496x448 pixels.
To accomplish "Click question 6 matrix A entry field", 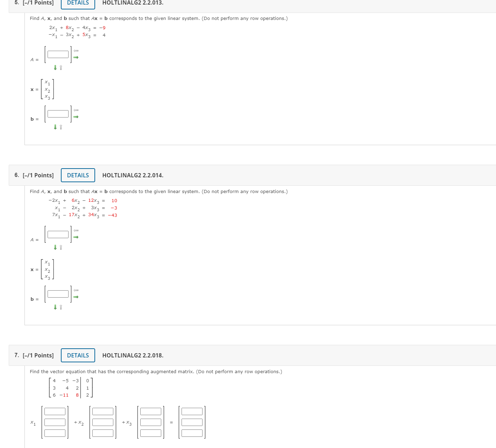I will [58, 234].
